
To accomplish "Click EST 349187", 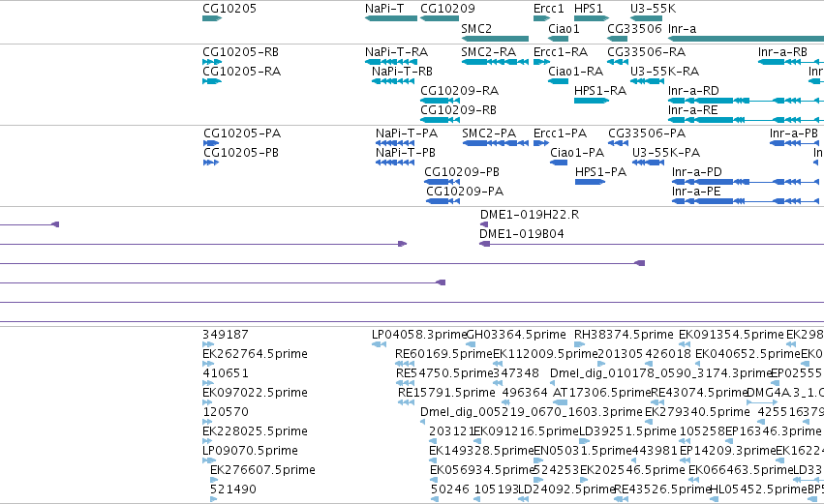I will coord(208,345).
